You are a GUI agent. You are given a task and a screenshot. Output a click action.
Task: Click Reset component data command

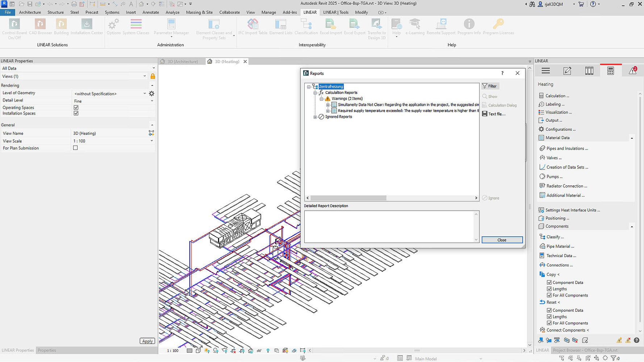(x=553, y=302)
